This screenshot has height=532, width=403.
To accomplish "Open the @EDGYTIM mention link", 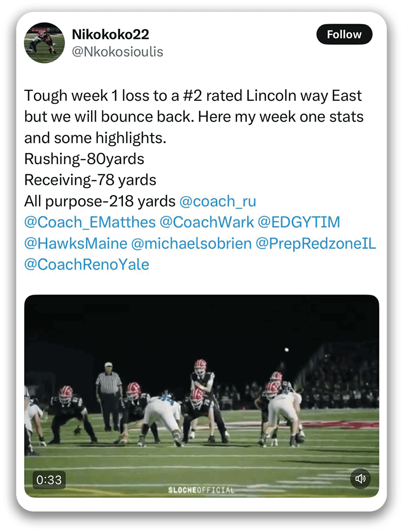I will click(x=299, y=223).
